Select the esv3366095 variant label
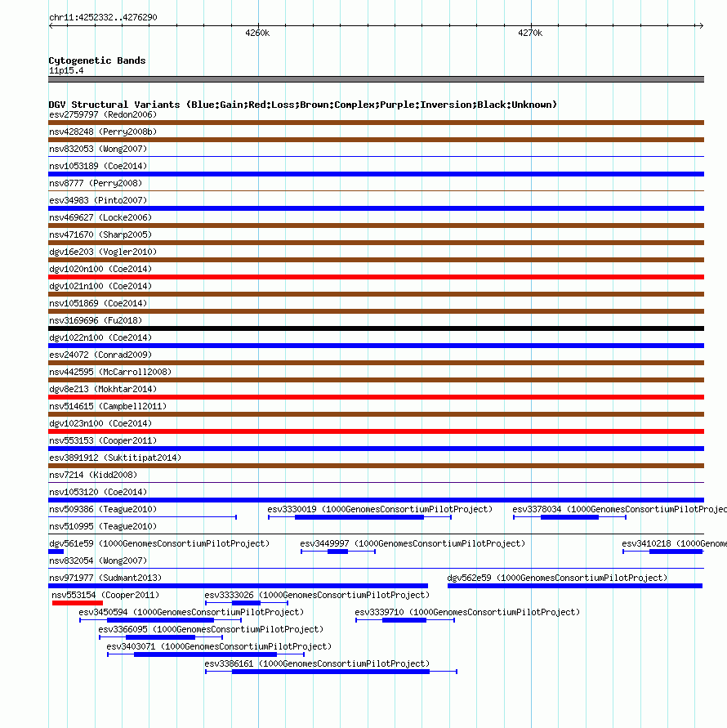Image resolution: width=727 pixels, height=728 pixels. [x=211, y=630]
